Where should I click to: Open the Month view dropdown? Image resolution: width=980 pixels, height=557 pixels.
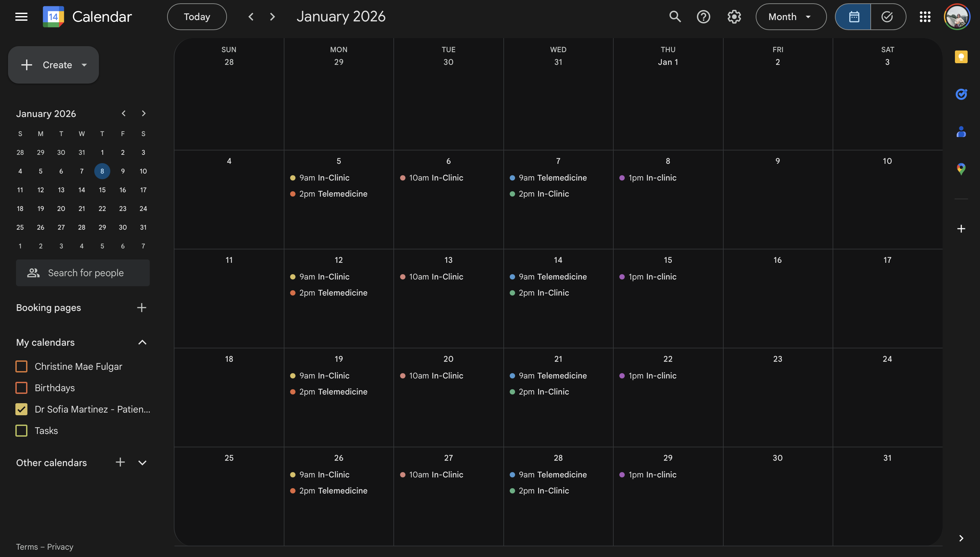(791, 17)
